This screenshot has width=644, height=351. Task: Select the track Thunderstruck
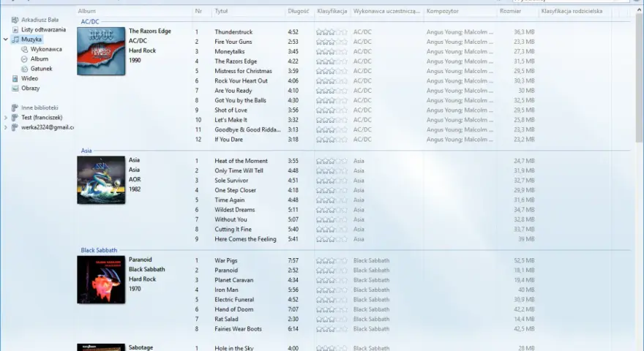tap(233, 32)
